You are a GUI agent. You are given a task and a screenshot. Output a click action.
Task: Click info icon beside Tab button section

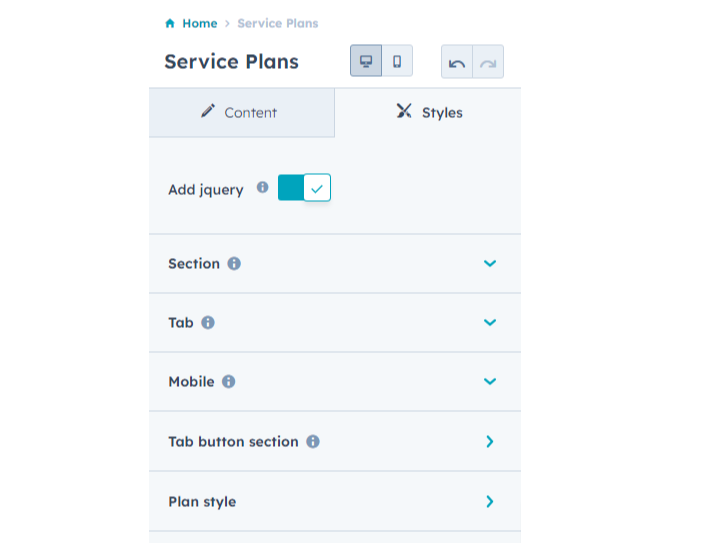tap(313, 441)
